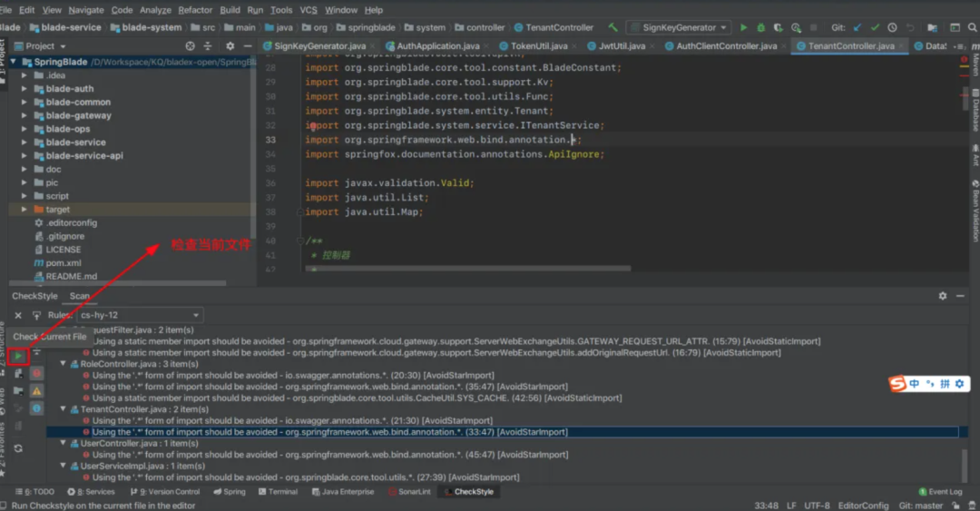The image size is (980, 511).
Task: Open the Rules cs-hy-12 dropdown
Action: (139, 315)
